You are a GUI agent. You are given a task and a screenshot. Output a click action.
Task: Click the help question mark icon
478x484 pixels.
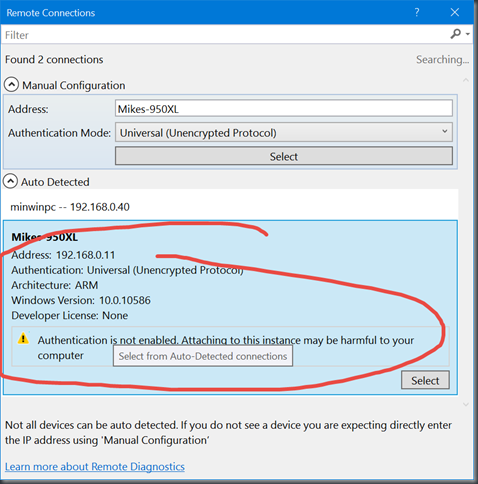[x=417, y=12]
